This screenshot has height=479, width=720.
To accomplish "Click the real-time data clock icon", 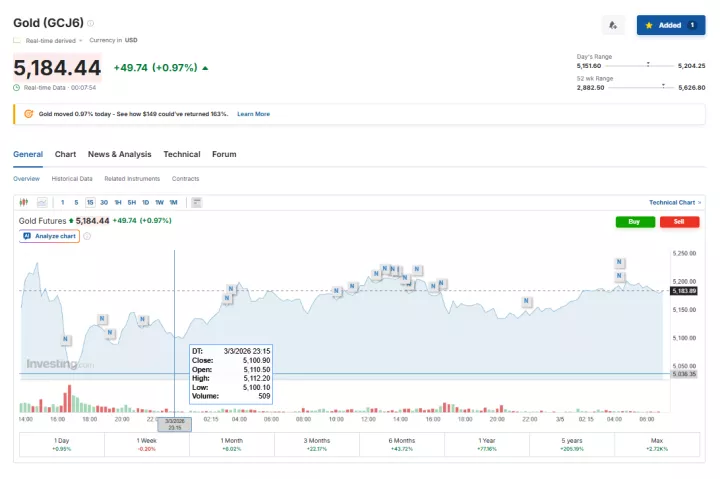I will pyautogui.click(x=17, y=87).
